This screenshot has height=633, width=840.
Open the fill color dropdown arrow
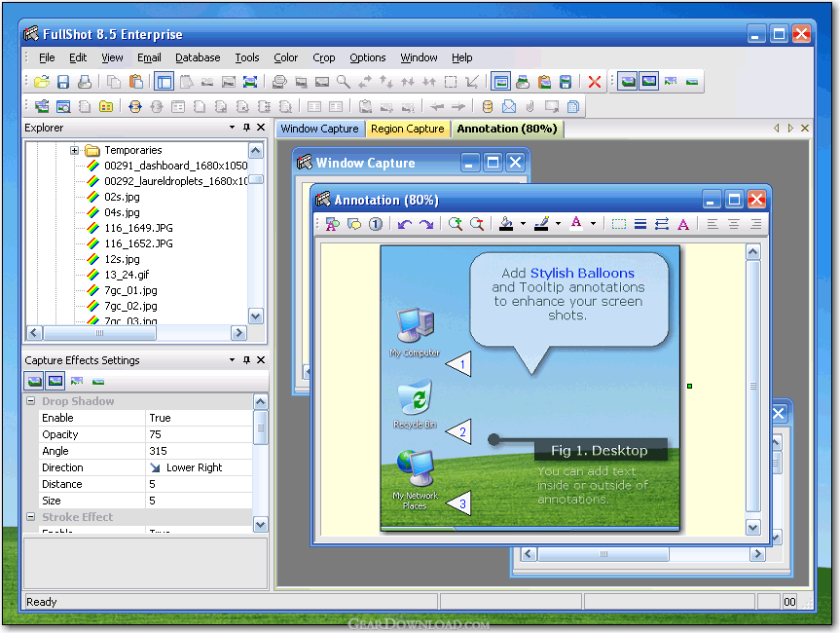pos(523,224)
